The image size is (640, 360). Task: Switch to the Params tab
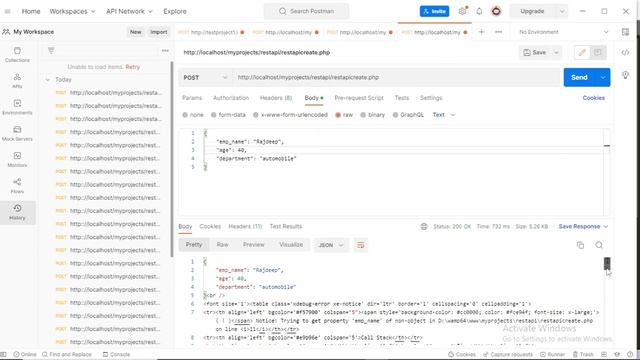192,98
